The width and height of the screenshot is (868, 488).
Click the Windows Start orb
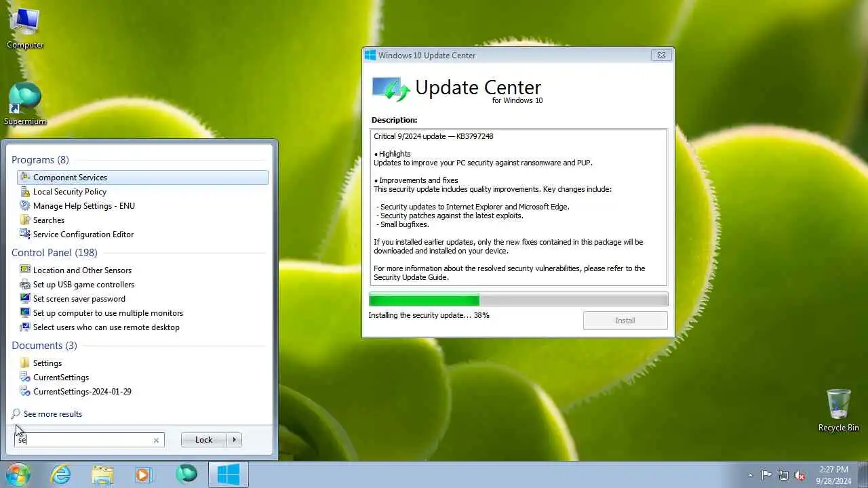tap(18, 474)
